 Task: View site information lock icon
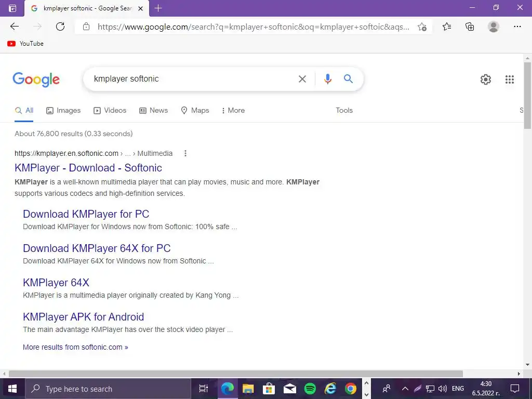86,26
